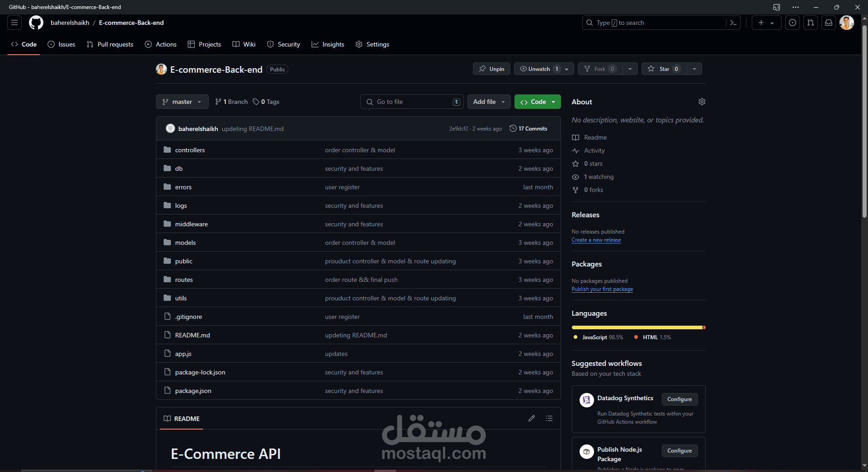The width and height of the screenshot is (868, 472).
Task: Switch to the Issues tab
Action: [61, 44]
